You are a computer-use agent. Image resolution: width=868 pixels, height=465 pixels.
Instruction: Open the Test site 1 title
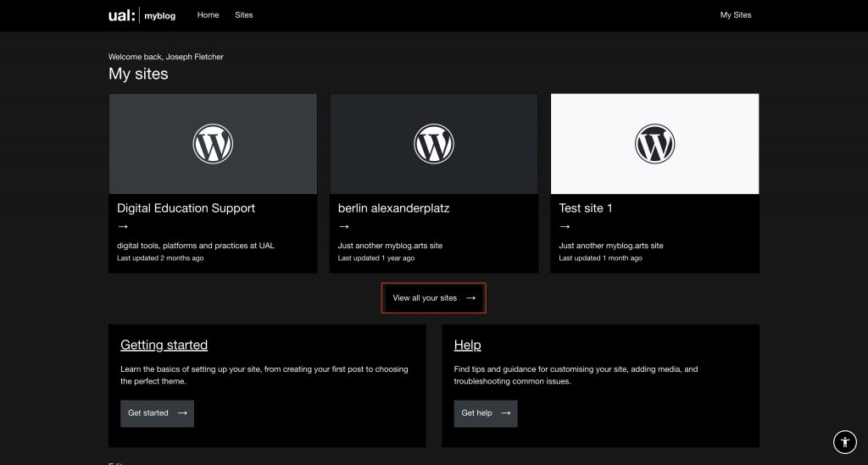point(585,208)
